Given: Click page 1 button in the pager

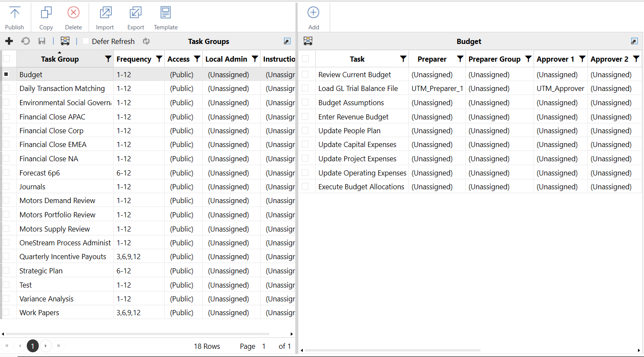Looking at the screenshot, I should pos(33,346).
